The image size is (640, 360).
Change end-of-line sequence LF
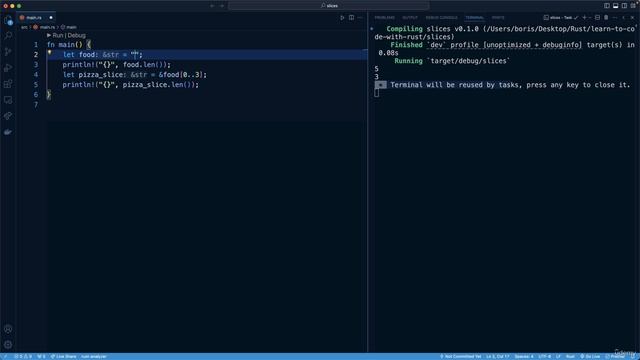(x=558, y=356)
